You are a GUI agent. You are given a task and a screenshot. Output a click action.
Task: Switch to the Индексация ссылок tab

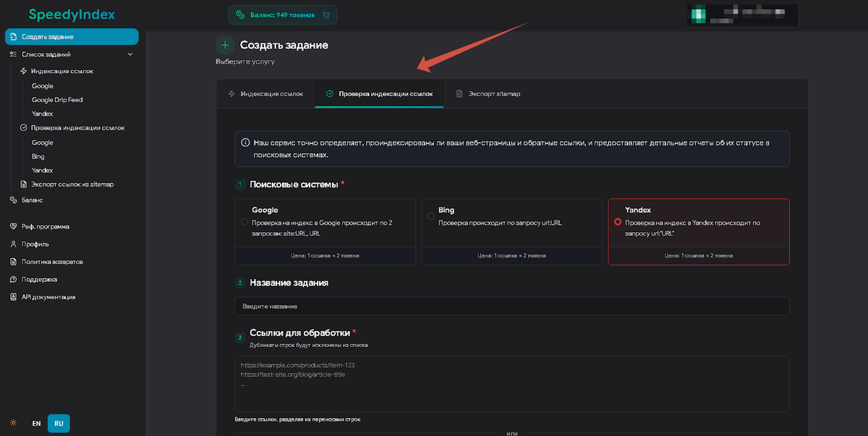click(271, 94)
